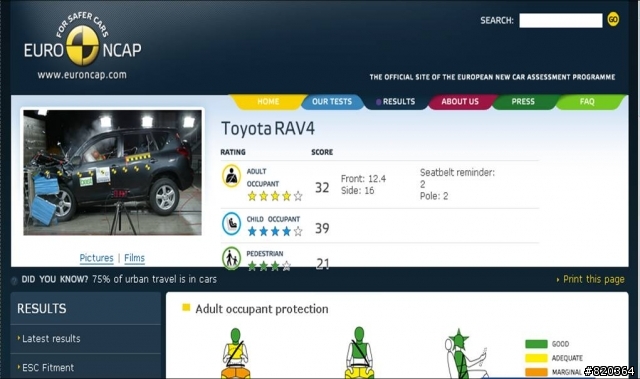
Task: Click the orange MARGINAL legend swatch
Action: (536, 372)
